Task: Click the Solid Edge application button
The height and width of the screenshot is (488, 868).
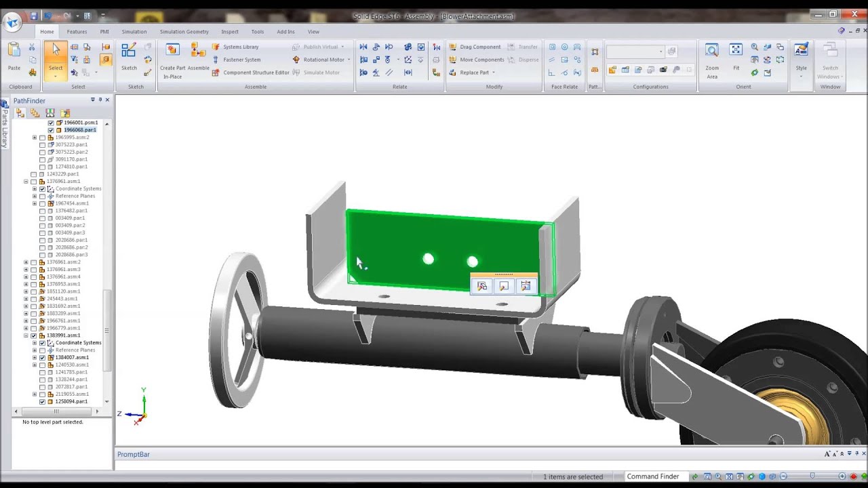Action: click(12, 22)
